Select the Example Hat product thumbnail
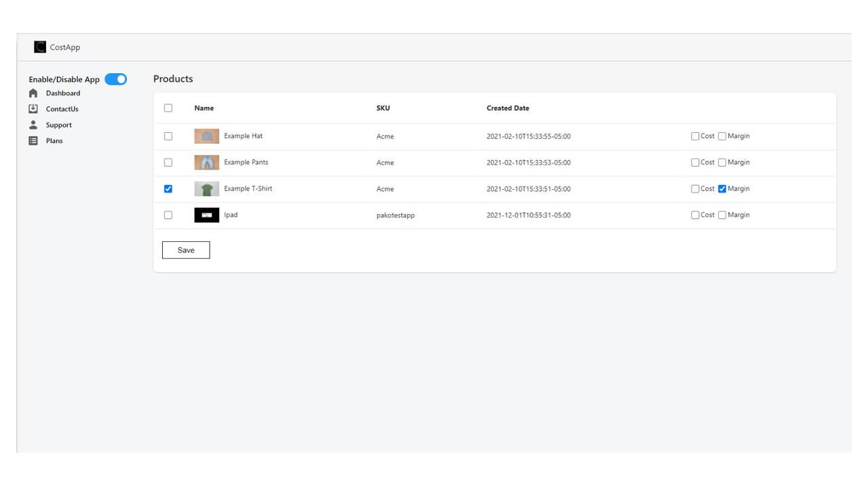This screenshot has width=868, height=488. pos(206,136)
